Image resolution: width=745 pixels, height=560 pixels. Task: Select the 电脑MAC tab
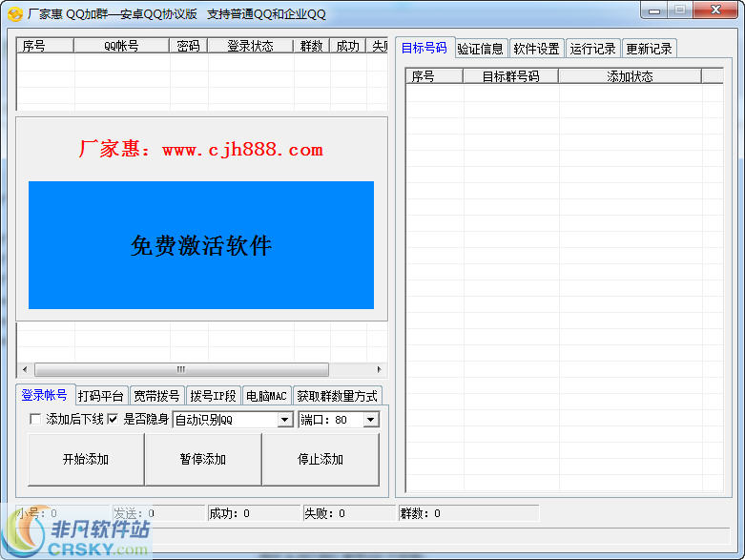point(266,396)
